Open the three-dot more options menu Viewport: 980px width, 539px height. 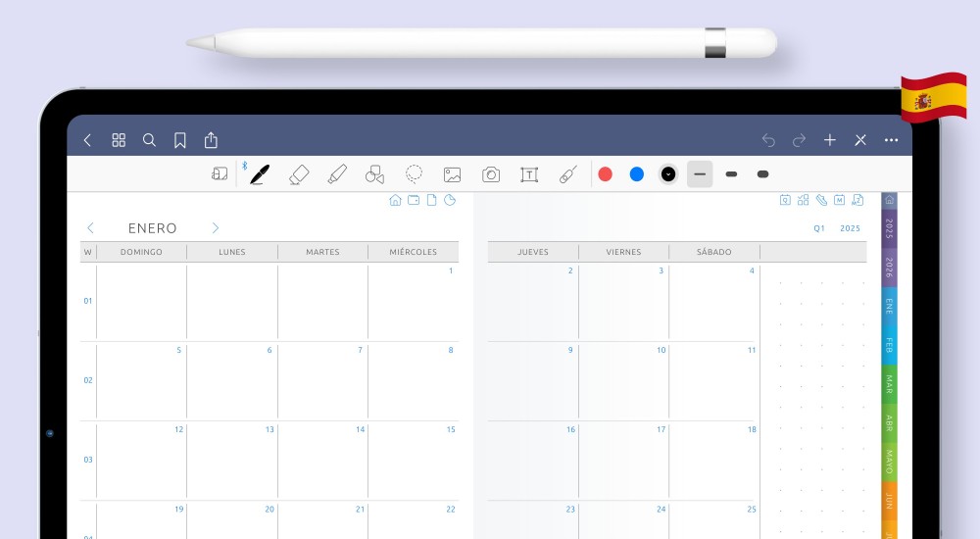pyautogui.click(x=891, y=140)
